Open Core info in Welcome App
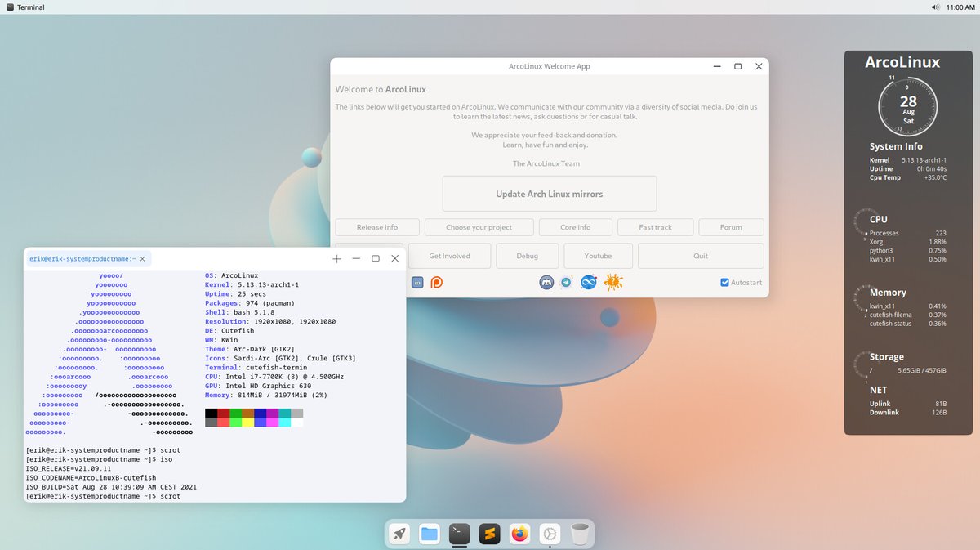 coord(575,227)
